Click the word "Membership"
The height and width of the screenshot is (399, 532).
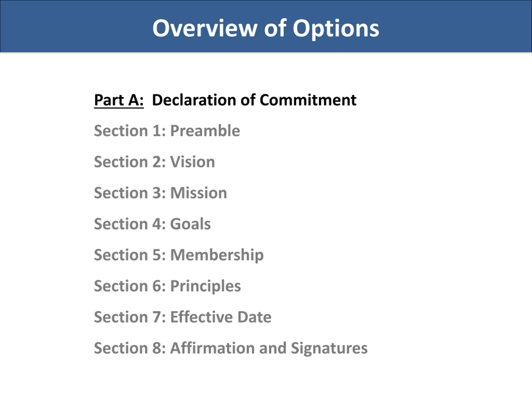click(217, 256)
